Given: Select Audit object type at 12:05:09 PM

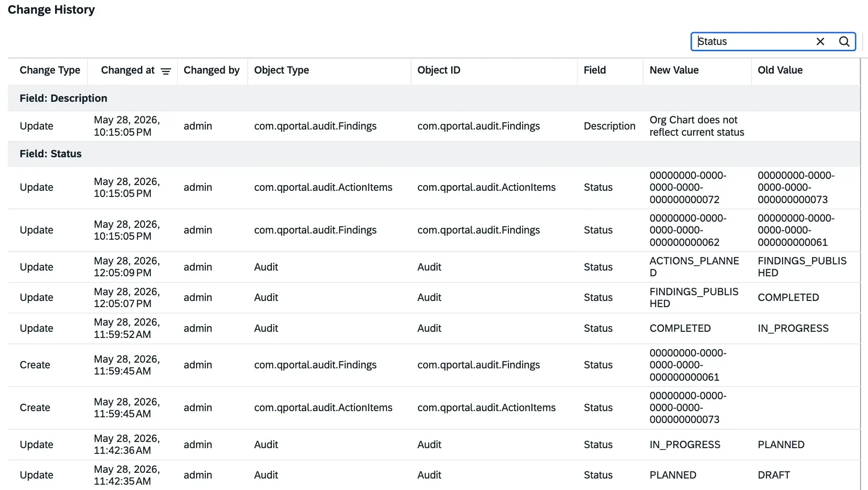Looking at the screenshot, I should coord(266,267).
